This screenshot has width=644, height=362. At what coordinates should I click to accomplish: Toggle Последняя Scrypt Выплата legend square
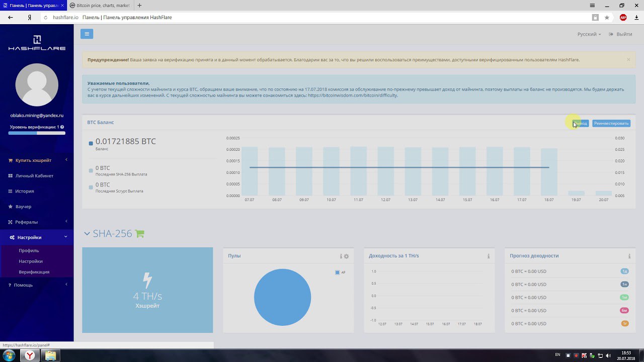(91, 187)
